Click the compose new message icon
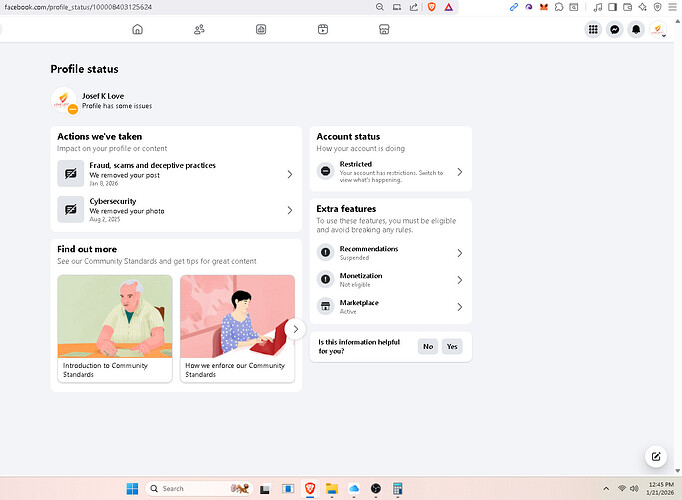The height and width of the screenshot is (500, 682). pyautogui.click(x=655, y=456)
